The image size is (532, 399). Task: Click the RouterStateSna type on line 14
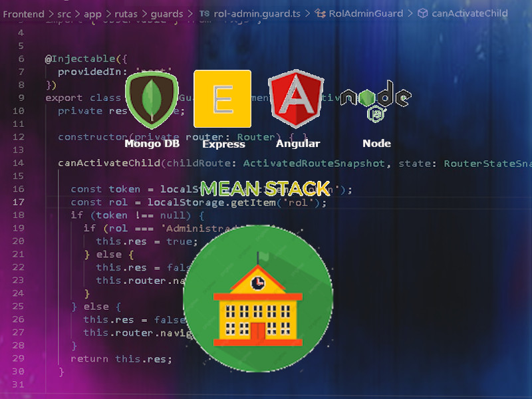487,164
